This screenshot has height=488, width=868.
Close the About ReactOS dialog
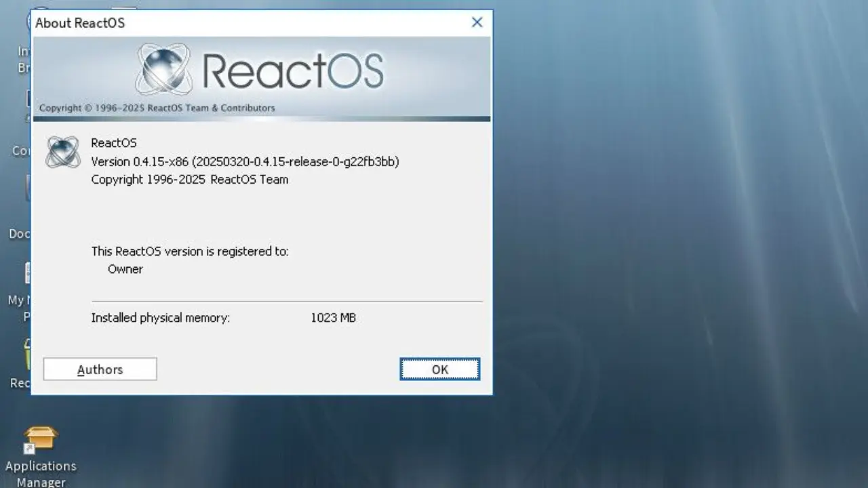(x=477, y=22)
